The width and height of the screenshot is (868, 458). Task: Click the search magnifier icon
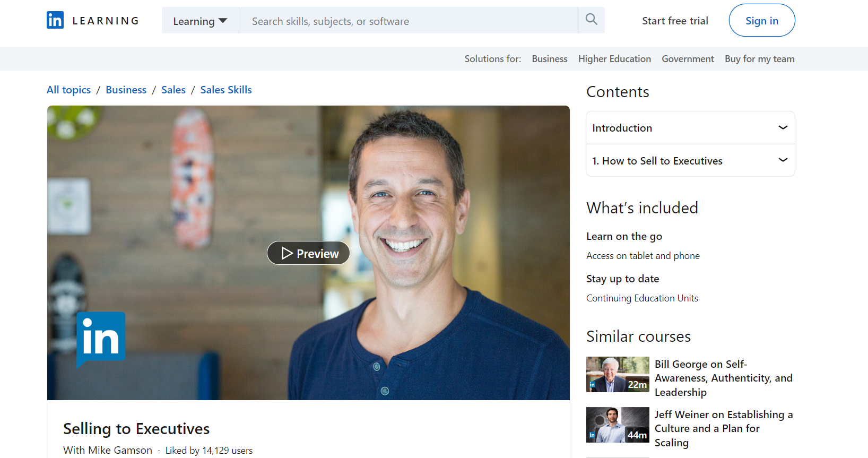pos(591,20)
